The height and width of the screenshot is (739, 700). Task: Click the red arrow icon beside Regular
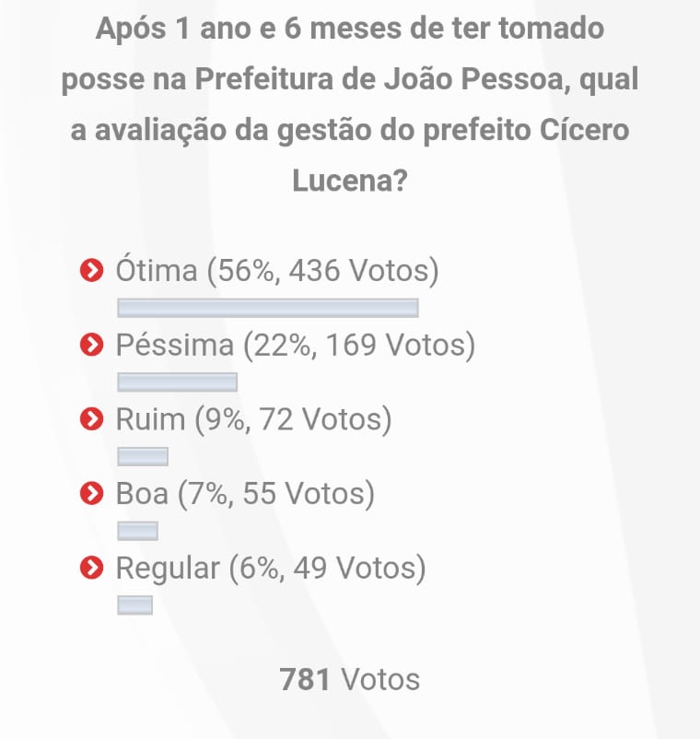pos(91,569)
